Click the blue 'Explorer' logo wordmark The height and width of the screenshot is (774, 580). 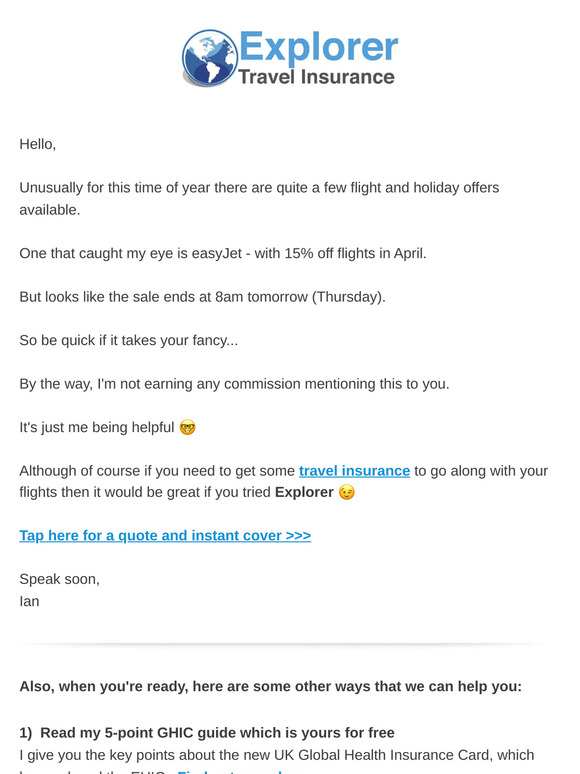319,47
